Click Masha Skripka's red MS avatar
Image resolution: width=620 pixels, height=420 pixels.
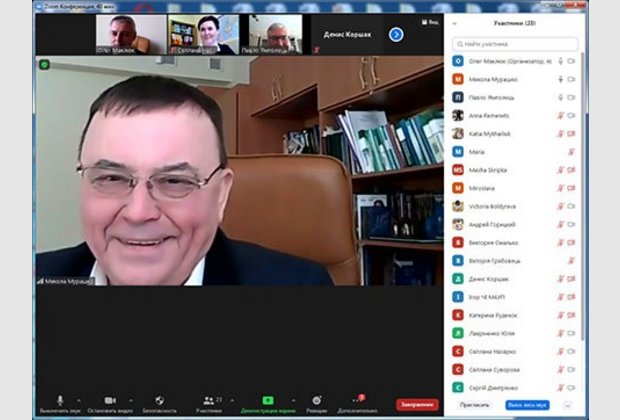458,170
